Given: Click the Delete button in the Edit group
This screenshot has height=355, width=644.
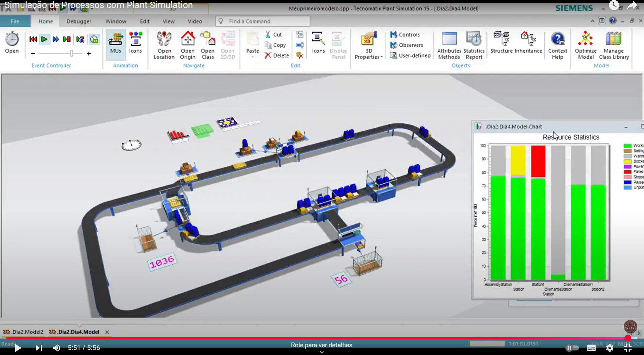Looking at the screenshot, I should pyautogui.click(x=277, y=56).
